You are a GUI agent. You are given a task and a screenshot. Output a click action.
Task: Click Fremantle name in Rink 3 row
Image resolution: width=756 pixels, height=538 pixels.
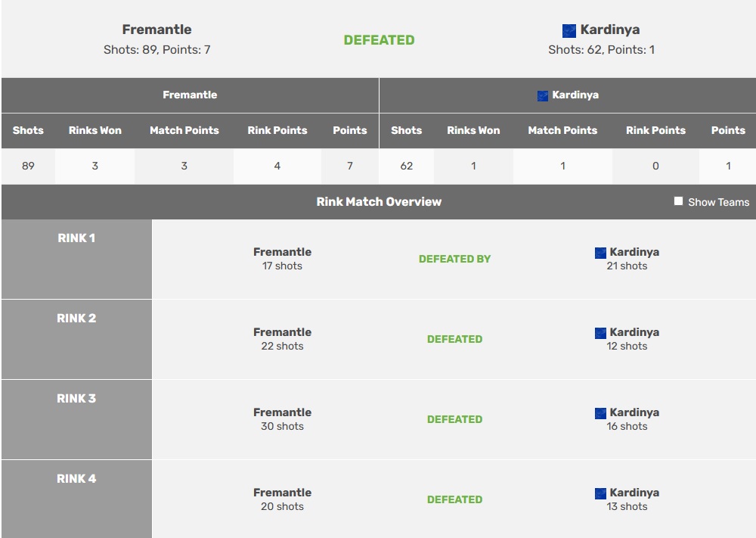tap(282, 412)
